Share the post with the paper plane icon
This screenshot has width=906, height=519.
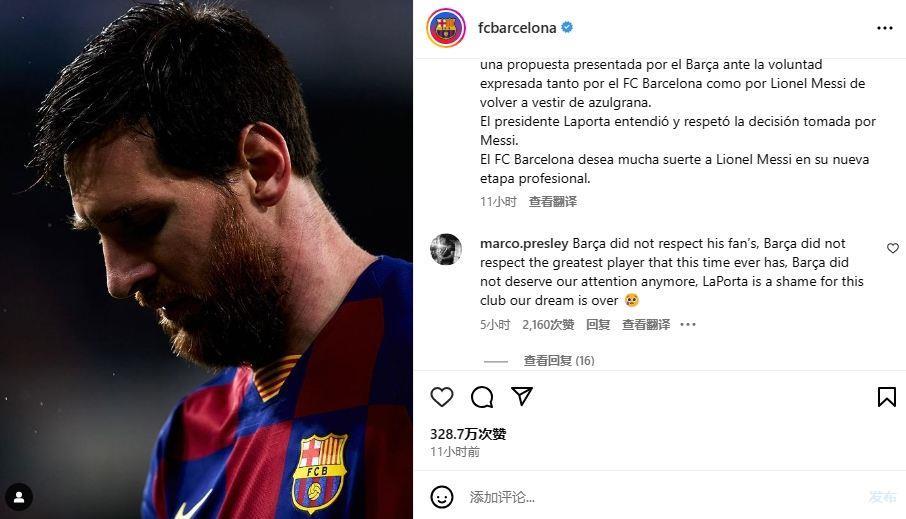[522, 396]
